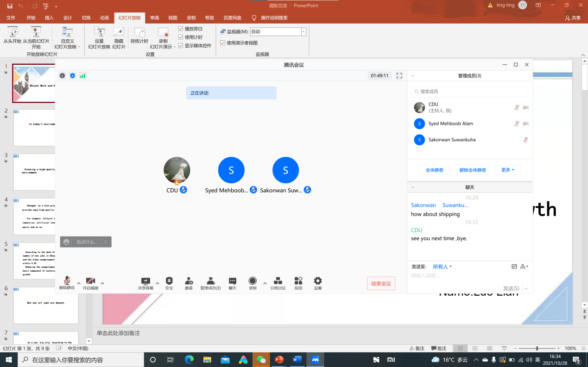The image size is (588, 367).
Task: Click in the search members field
Action: pos(470,92)
